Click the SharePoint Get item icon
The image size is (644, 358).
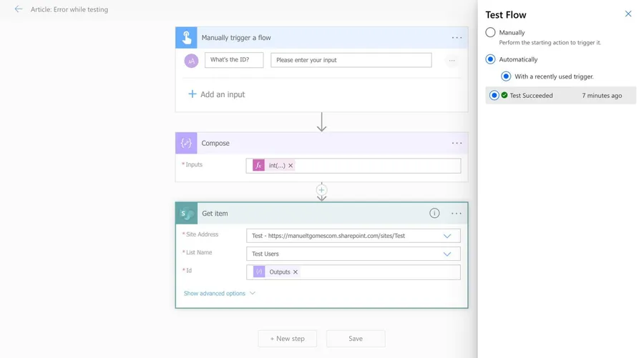[187, 213]
